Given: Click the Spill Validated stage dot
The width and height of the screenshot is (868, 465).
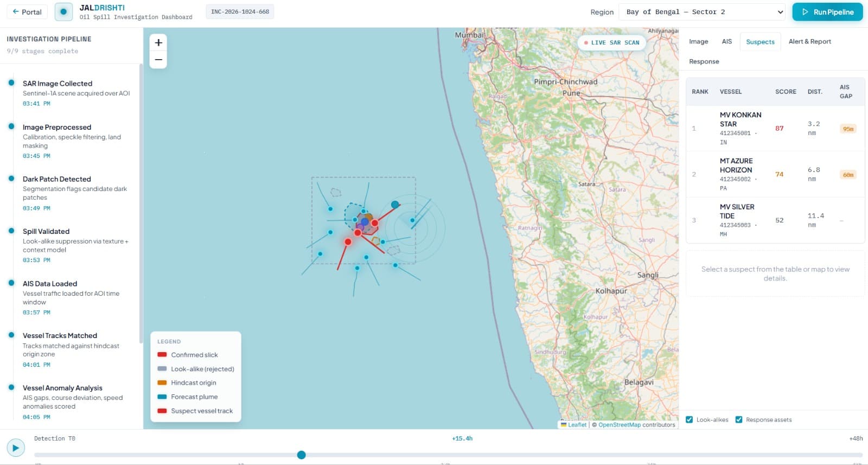Looking at the screenshot, I should pos(11,231).
